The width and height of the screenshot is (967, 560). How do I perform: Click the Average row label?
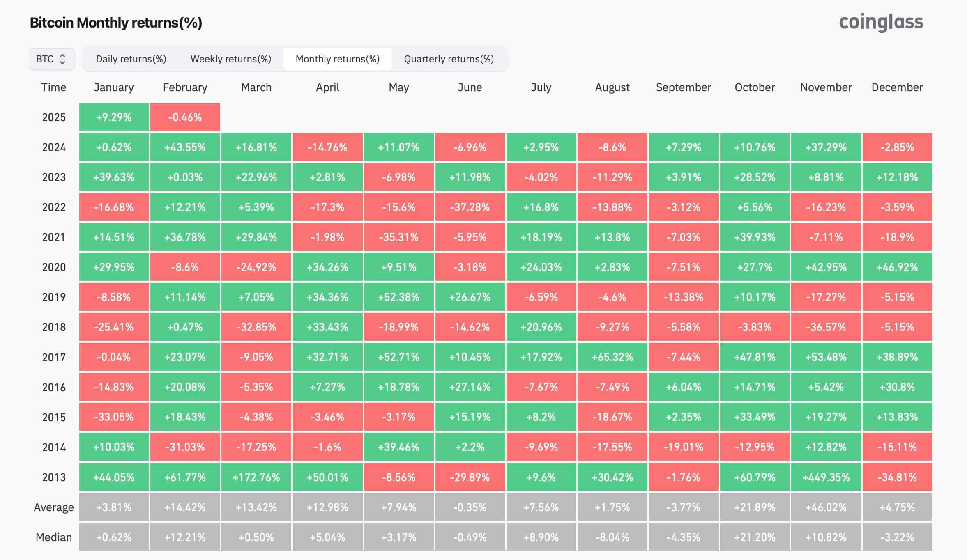(x=54, y=507)
